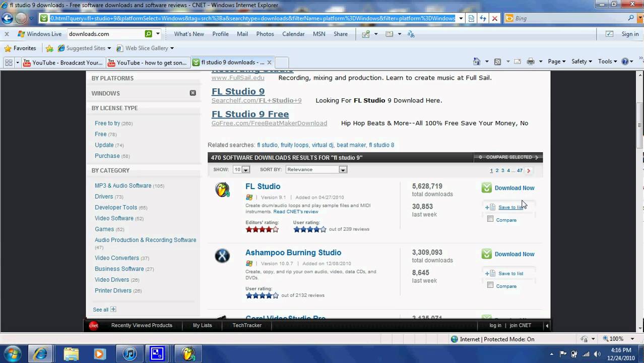The image size is (644, 363).
Task: Open Windows Start orb
Action: (12, 353)
